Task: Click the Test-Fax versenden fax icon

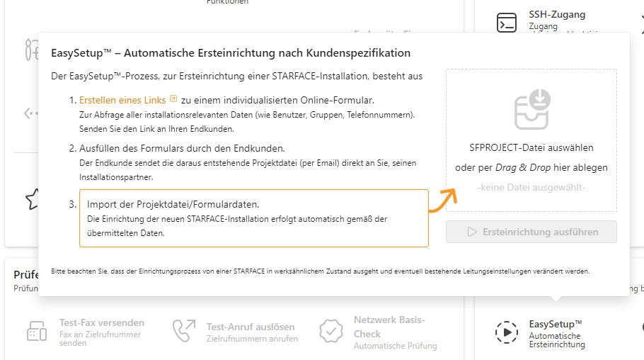Action: point(37,331)
